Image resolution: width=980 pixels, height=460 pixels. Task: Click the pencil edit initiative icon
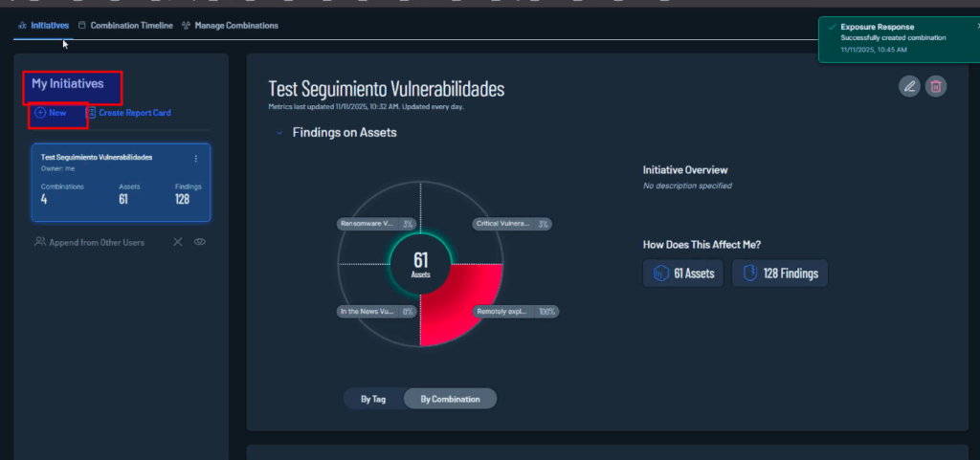909,87
